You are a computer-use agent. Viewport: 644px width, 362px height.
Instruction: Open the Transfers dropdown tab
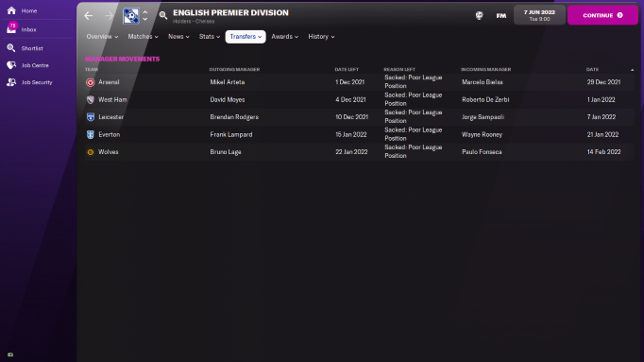click(246, 37)
